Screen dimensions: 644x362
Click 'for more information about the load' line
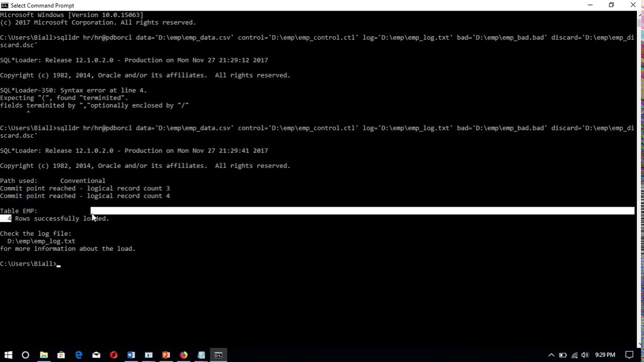pos(68,248)
